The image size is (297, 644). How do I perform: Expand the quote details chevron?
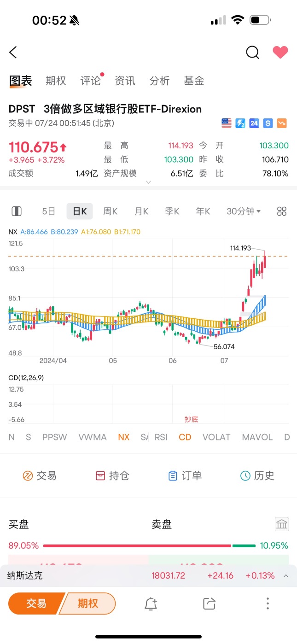148,182
